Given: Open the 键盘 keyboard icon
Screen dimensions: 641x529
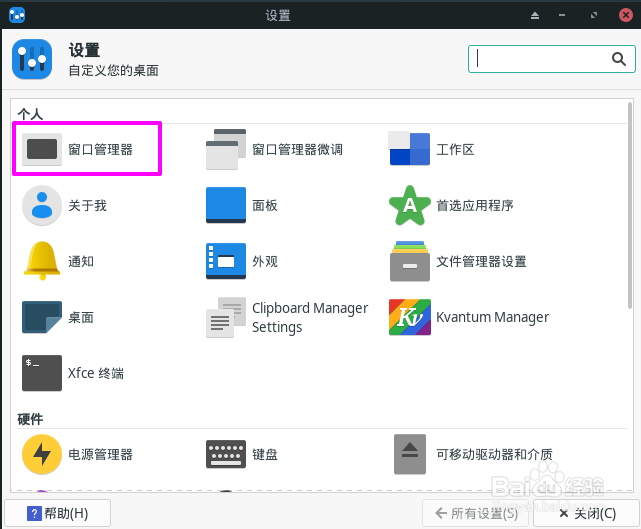Looking at the screenshot, I should click(x=226, y=454).
